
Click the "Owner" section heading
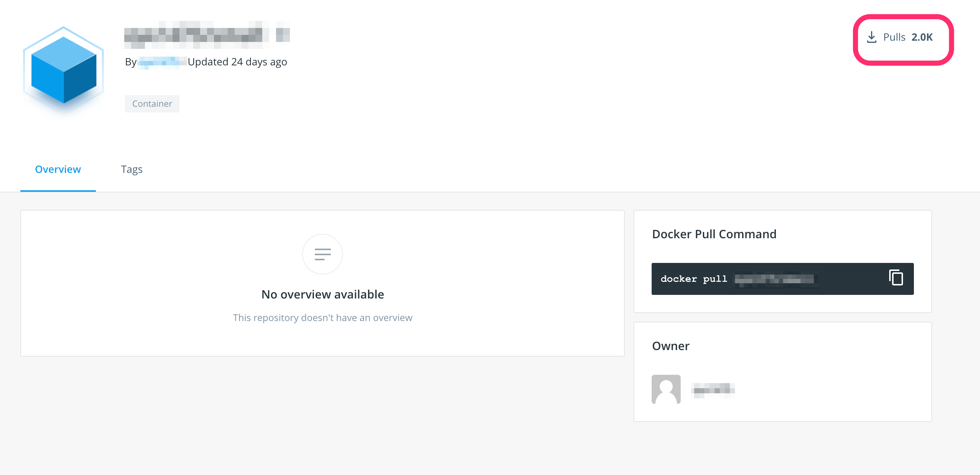670,346
